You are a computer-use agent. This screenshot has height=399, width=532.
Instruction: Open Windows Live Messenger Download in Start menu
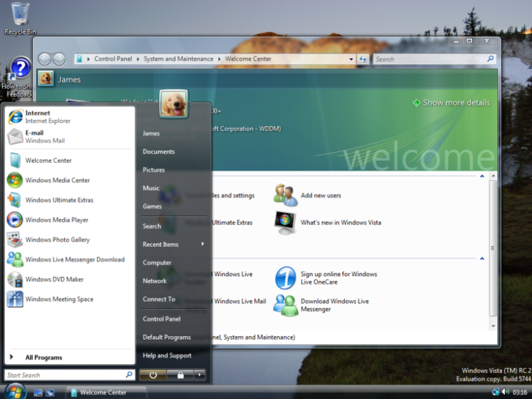coord(70,259)
